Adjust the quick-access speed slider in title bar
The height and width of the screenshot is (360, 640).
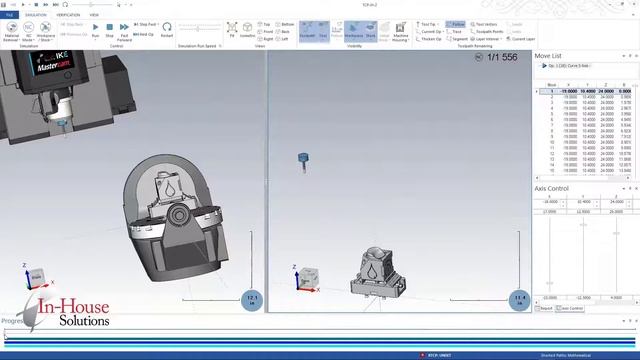(91, 4)
